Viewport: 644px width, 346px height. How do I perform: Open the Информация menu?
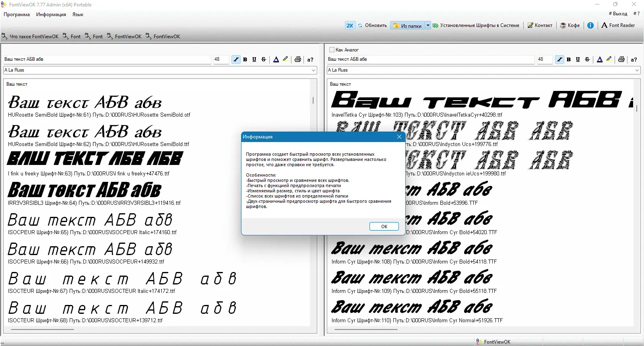pos(51,14)
